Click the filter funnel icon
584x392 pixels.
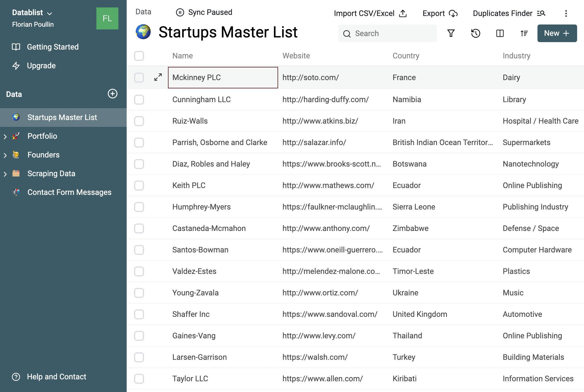click(451, 33)
